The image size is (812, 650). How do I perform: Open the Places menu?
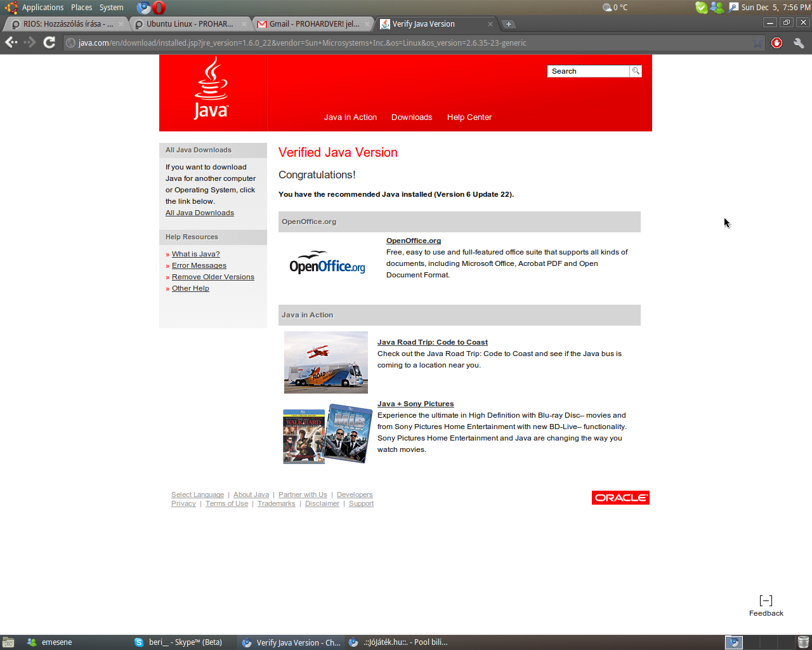(x=81, y=8)
